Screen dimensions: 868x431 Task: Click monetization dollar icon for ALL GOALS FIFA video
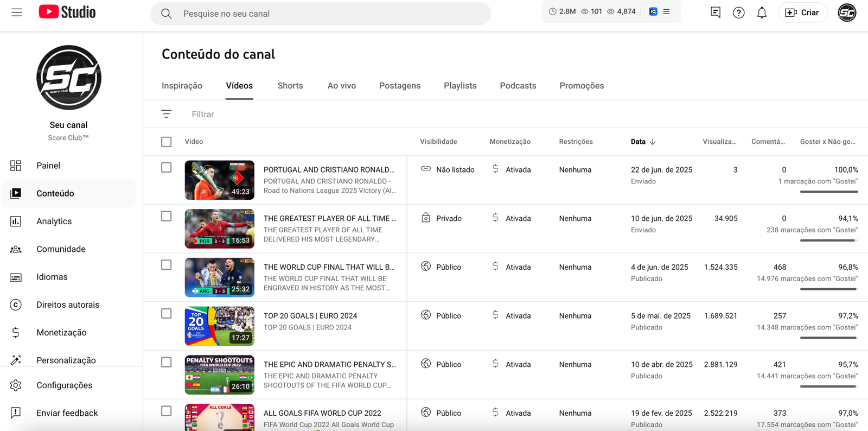click(x=495, y=412)
